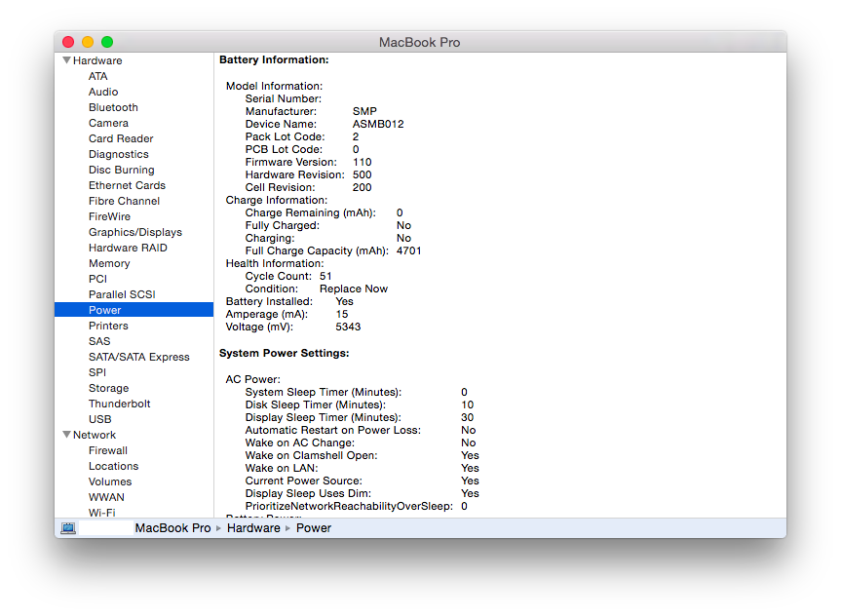Open the Firewall network entry

[x=108, y=449]
